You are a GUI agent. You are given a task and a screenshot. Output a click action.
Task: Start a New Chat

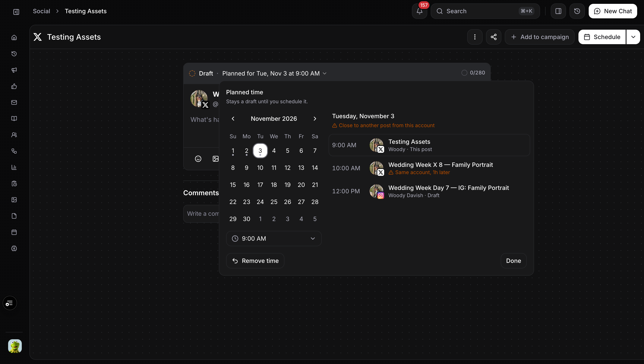[x=613, y=11]
